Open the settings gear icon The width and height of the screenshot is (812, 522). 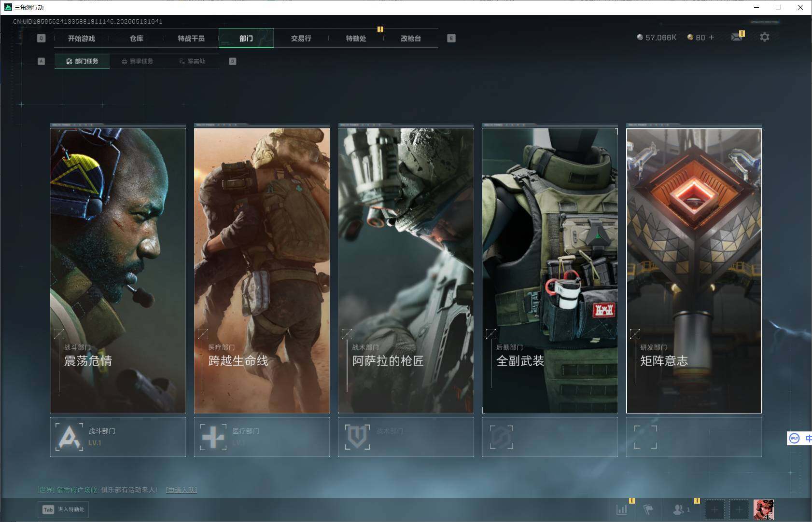tap(765, 37)
